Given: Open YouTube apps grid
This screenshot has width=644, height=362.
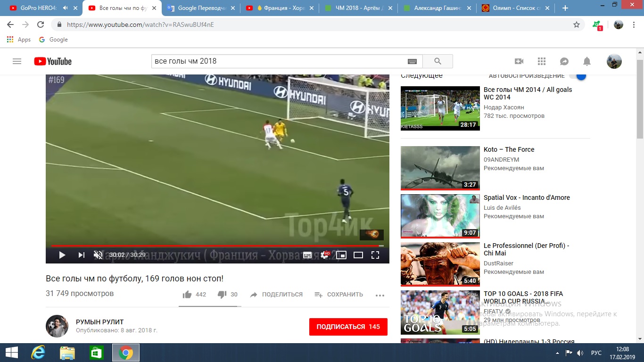Looking at the screenshot, I should click(542, 61).
